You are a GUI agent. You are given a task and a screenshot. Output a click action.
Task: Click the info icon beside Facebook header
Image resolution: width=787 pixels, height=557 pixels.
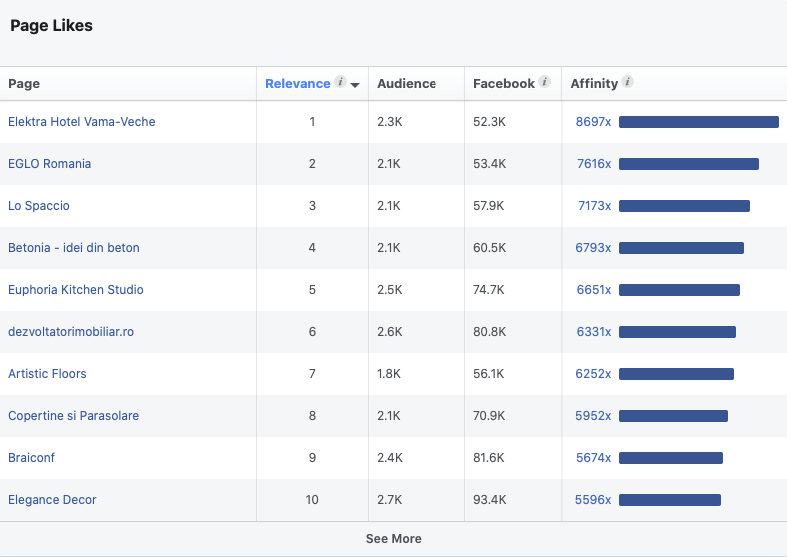point(544,83)
